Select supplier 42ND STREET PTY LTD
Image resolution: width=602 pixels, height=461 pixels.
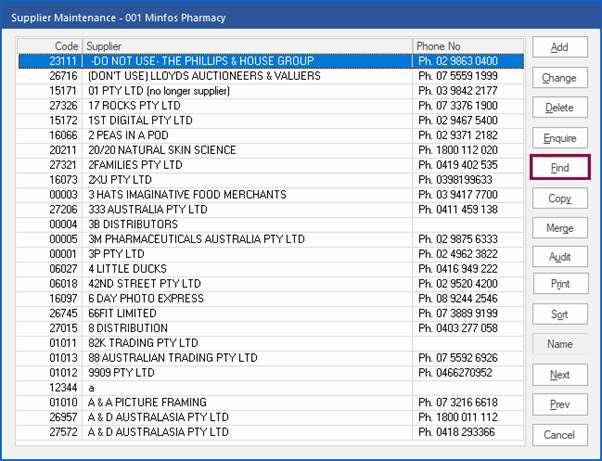(271, 284)
